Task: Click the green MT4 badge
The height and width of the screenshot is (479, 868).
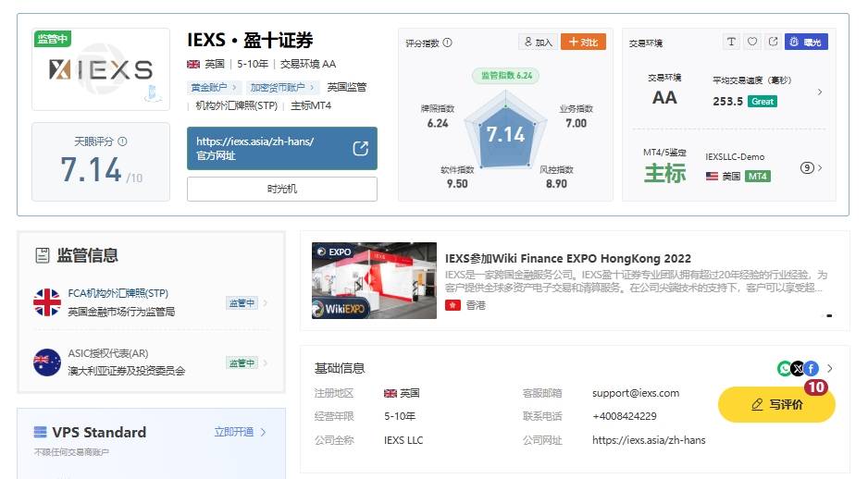Action: pos(757,177)
